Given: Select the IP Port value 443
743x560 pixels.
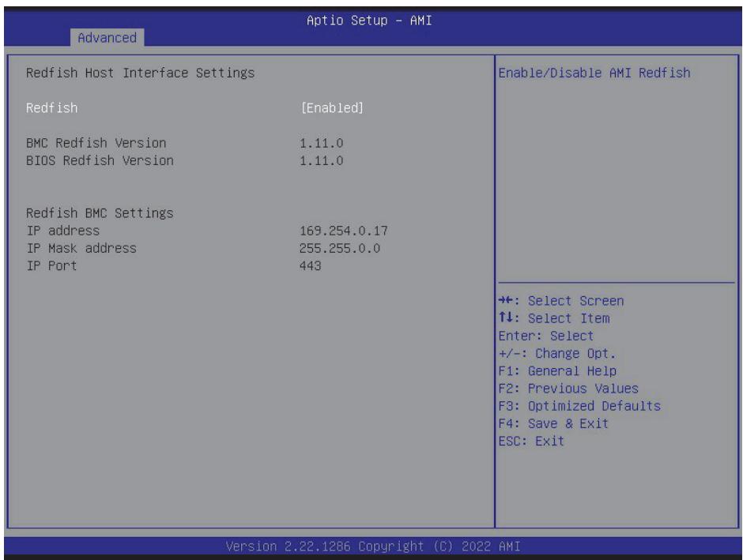Looking at the screenshot, I should pyautogui.click(x=311, y=265).
